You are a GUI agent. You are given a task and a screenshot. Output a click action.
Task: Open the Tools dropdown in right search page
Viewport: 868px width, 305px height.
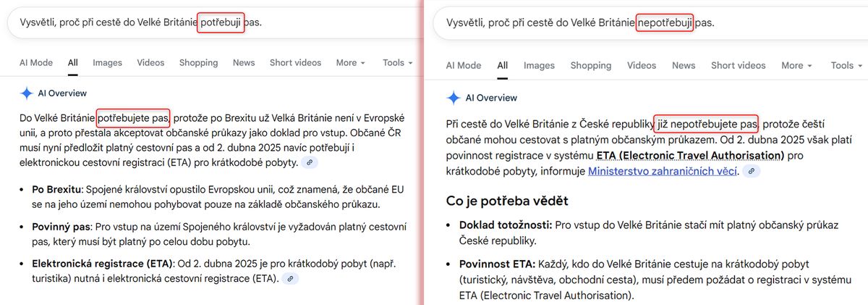[x=846, y=65]
